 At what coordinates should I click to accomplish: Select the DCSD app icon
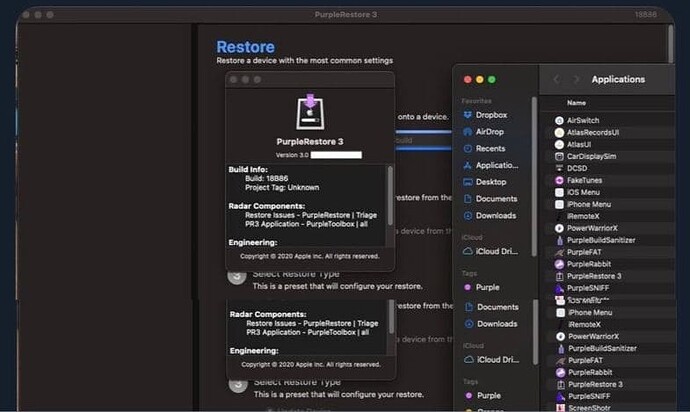pyautogui.click(x=559, y=168)
